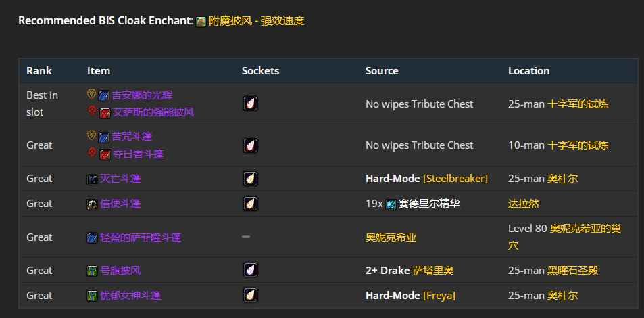Click the socket gem icon in 号旗披风 row
The image size is (644, 318).
tap(251, 271)
